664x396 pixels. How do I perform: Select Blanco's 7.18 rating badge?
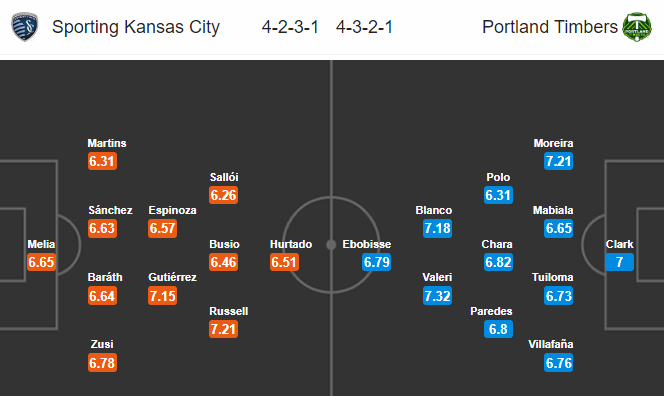coord(437,228)
